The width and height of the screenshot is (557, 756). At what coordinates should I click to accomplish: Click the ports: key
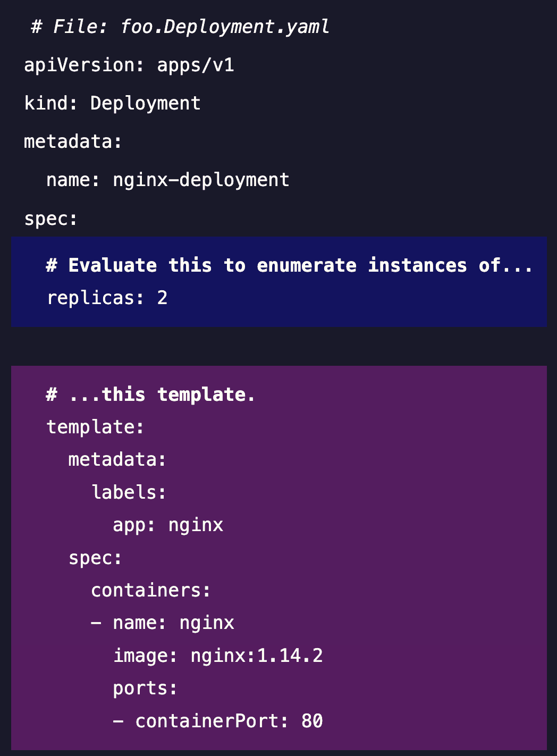pos(146,688)
